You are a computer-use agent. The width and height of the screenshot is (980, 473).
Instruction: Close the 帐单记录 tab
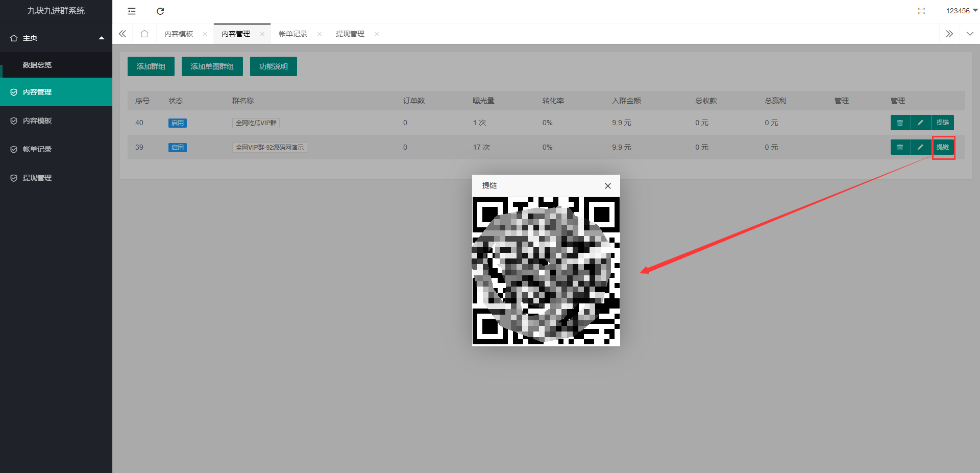coord(320,34)
